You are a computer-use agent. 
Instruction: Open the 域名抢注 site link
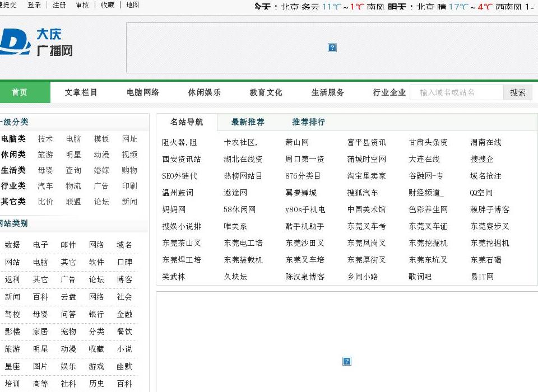[x=486, y=176]
